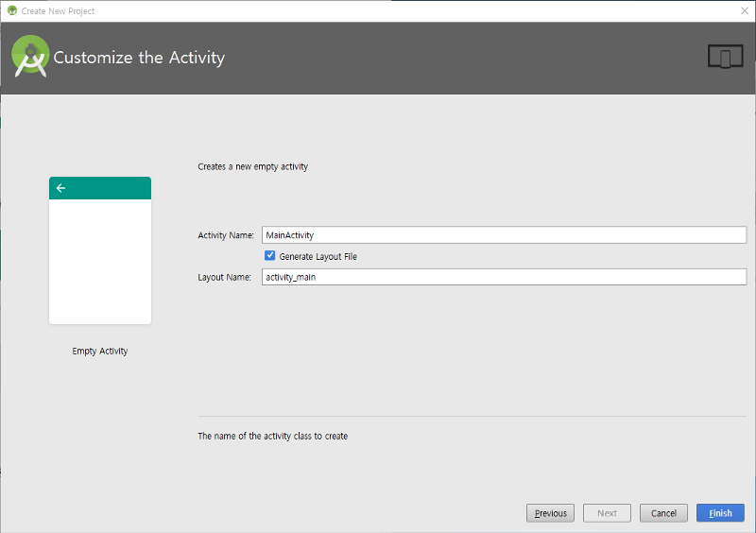Click the Layout Name label
Viewport: 756px width, 533px height.
pos(224,277)
